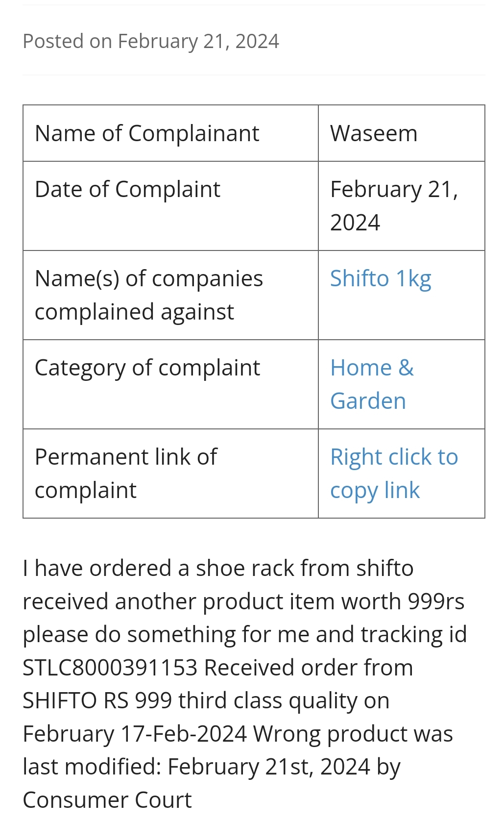The image size is (504, 824).
Task: Click the 'Consumer Court' text at the end
Action: tap(107, 800)
